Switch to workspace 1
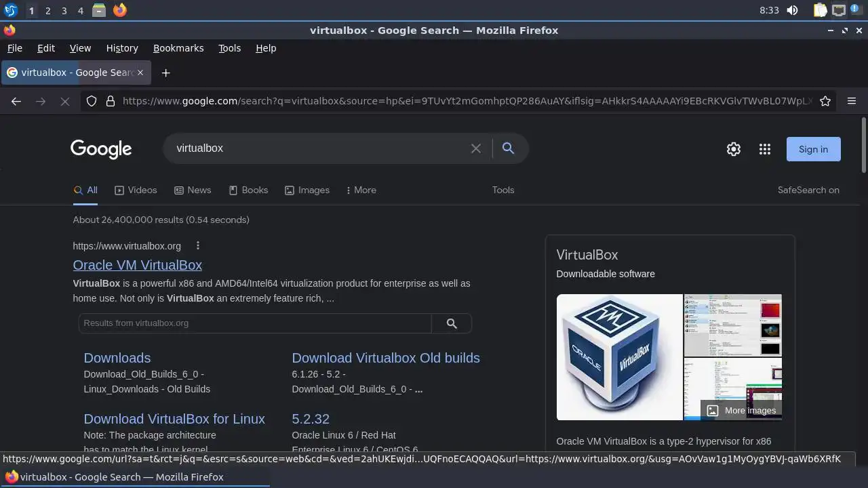The width and height of the screenshot is (868, 488). coord(31,11)
